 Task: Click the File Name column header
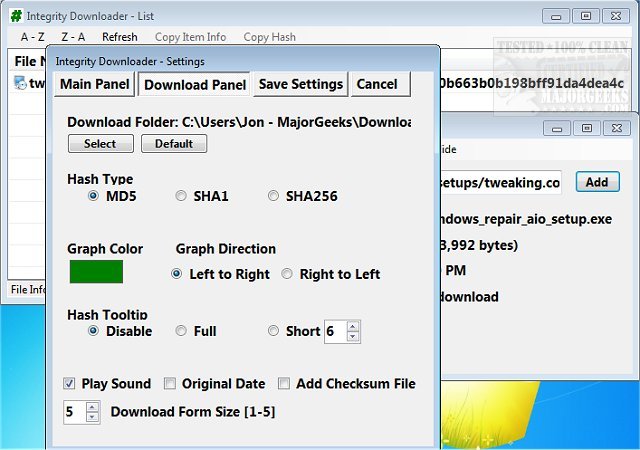pos(29,61)
